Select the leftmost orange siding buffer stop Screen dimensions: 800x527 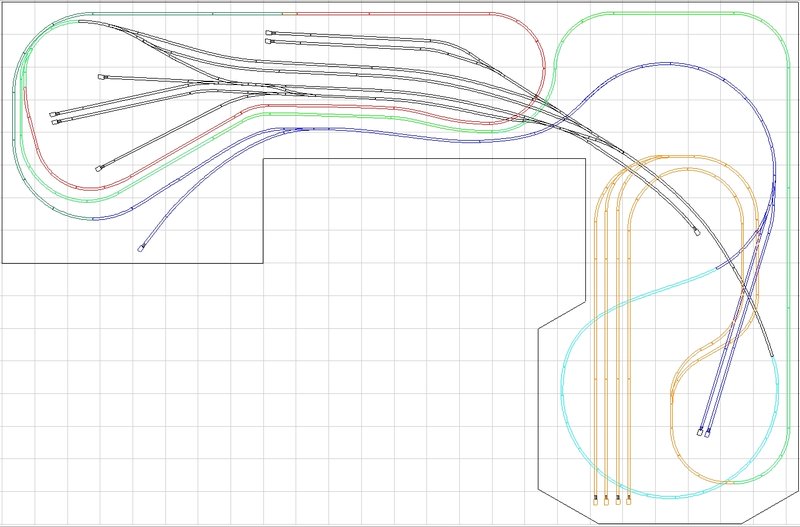pos(595,501)
